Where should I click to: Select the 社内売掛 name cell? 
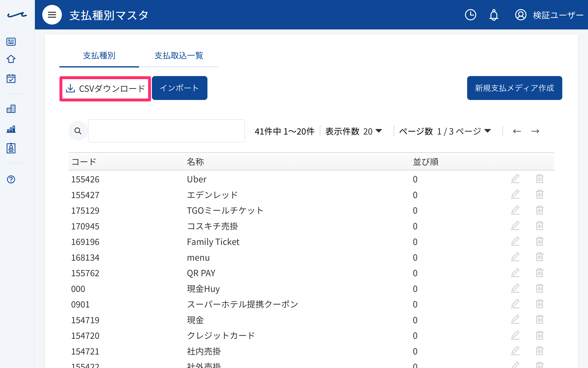coord(204,351)
